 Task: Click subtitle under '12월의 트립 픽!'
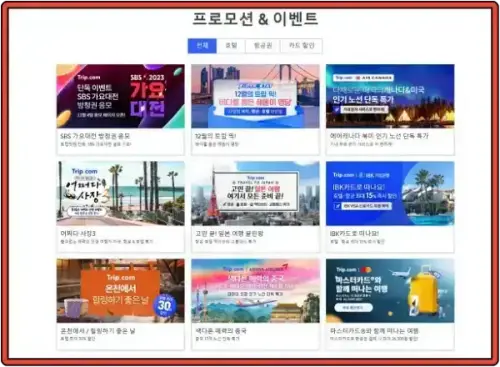217,144
